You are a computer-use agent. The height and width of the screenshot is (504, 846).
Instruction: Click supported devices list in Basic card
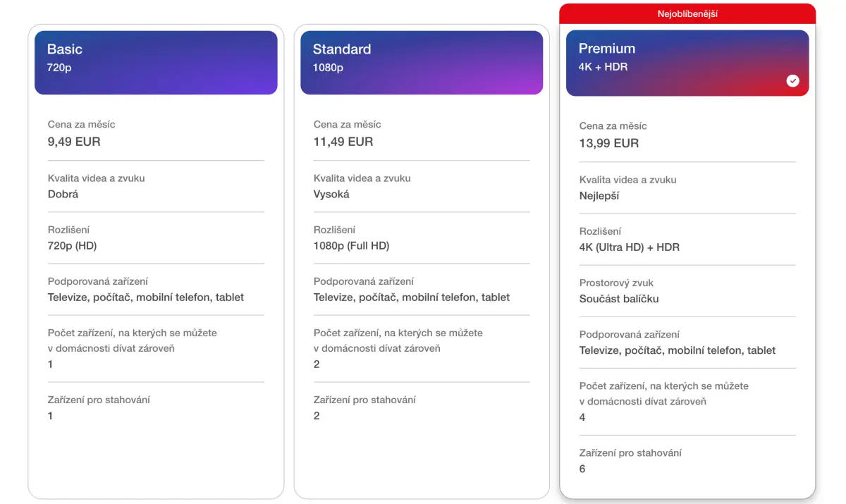pyautogui.click(x=146, y=297)
